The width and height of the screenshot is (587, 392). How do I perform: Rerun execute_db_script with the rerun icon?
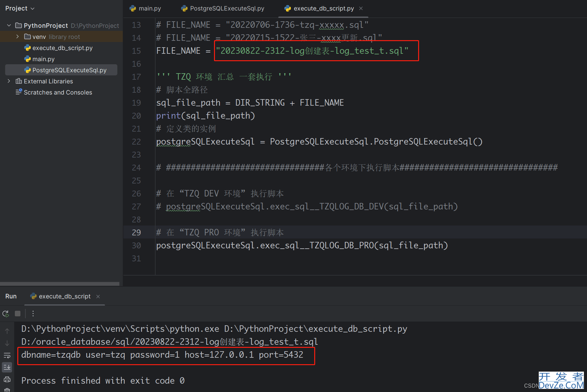click(6, 314)
